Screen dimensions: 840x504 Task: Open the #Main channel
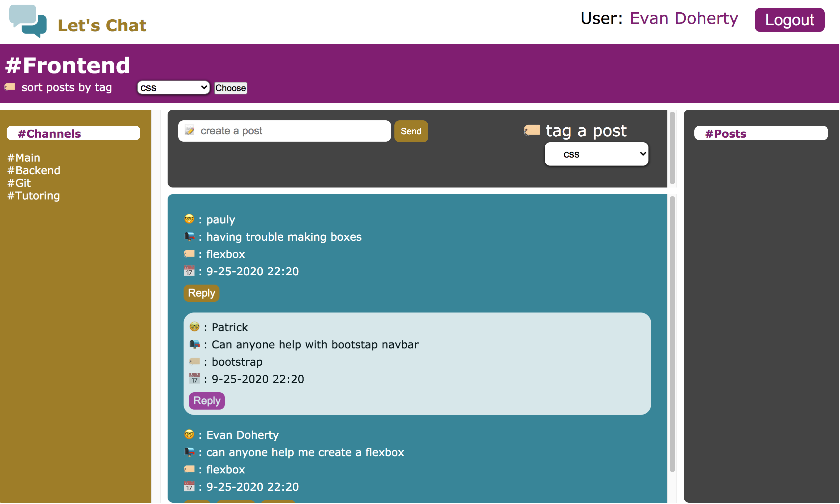coord(24,158)
